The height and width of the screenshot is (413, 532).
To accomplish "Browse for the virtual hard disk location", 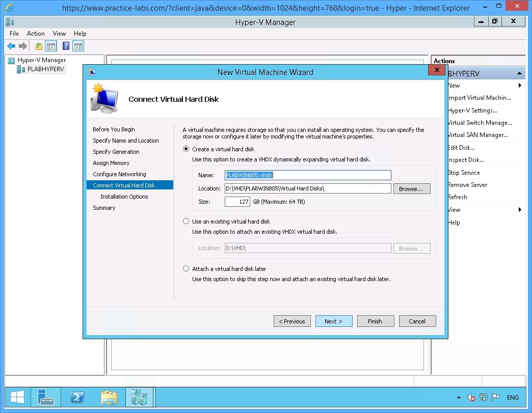I will click(412, 188).
